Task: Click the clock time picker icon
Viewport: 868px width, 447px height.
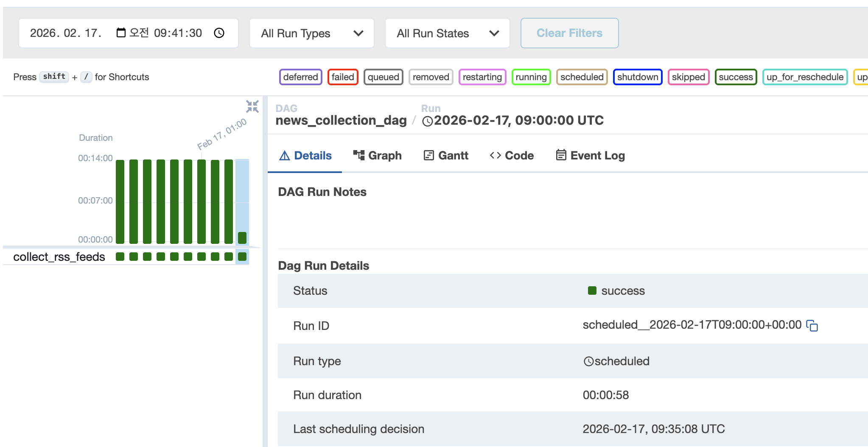Action: pyautogui.click(x=219, y=33)
